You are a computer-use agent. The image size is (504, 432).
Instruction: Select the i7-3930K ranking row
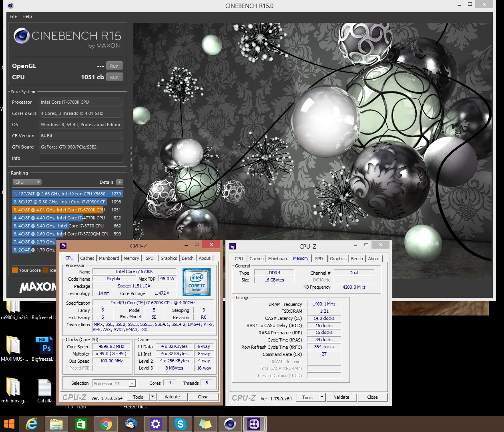(x=67, y=202)
